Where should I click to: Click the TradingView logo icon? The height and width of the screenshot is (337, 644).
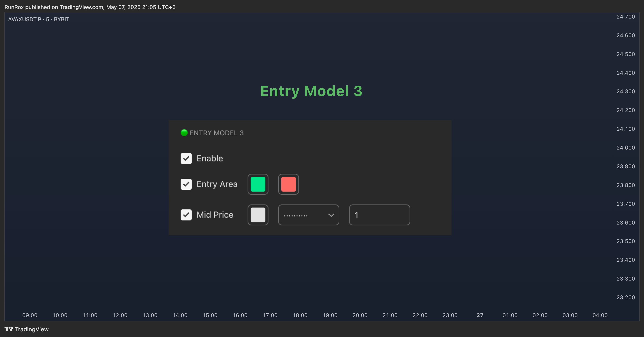(x=9, y=329)
